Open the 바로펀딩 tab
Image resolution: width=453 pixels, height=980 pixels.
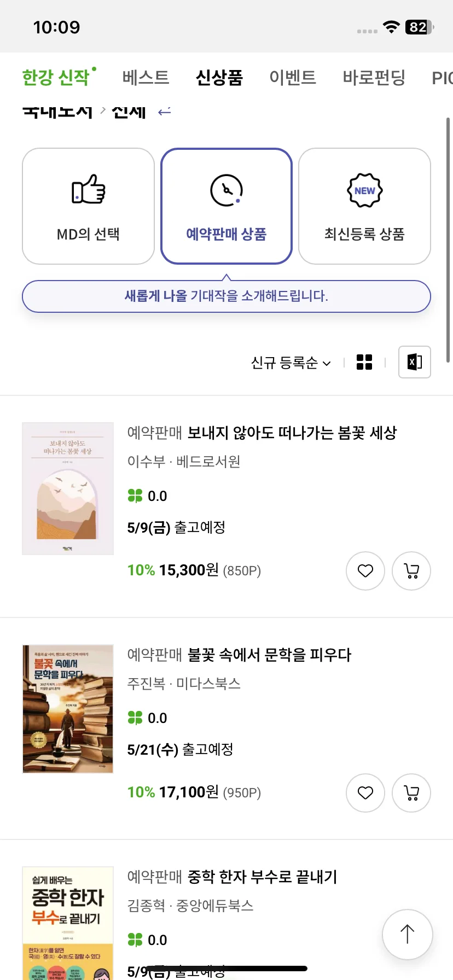click(374, 78)
